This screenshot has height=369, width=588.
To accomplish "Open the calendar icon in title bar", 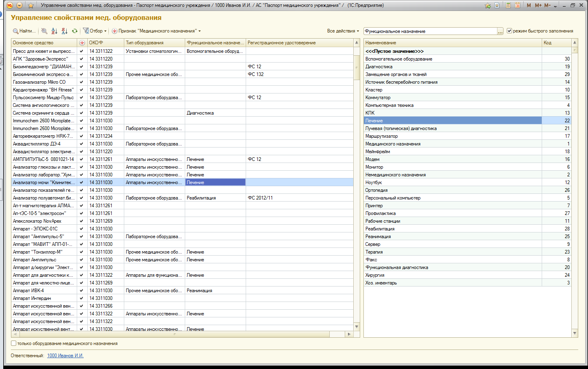I will [x=517, y=5].
